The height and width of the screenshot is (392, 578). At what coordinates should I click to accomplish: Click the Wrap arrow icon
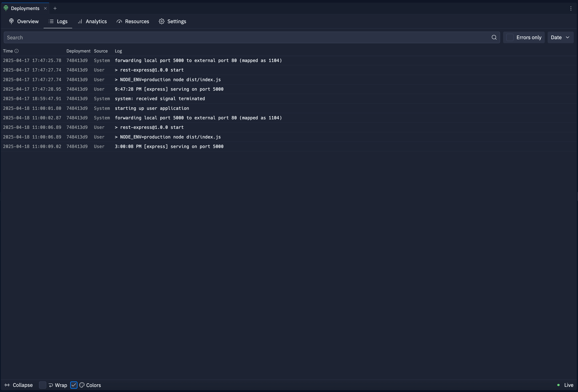point(51,385)
